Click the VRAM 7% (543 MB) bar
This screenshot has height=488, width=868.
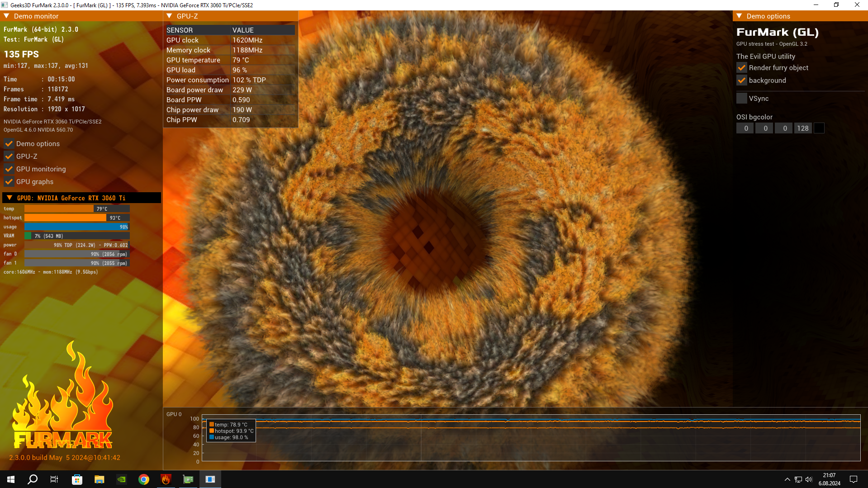click(77, 236)
